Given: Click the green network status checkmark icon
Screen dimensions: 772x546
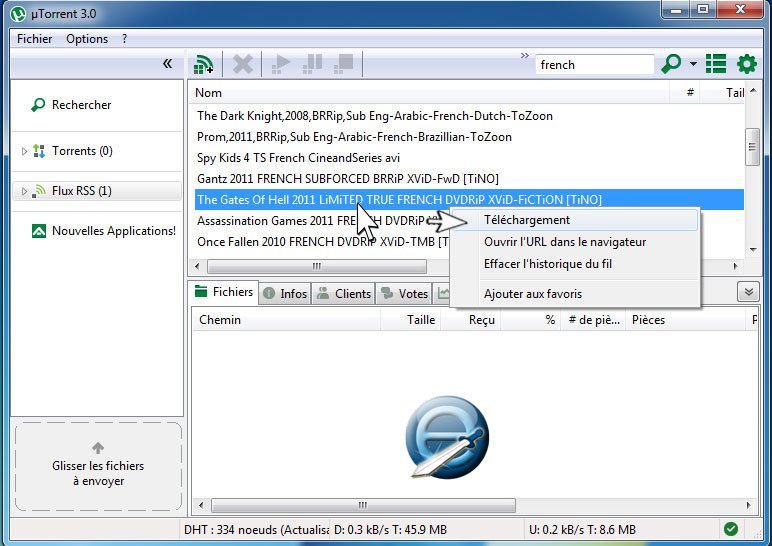Looking at the screenshot, I should (731, 529).
